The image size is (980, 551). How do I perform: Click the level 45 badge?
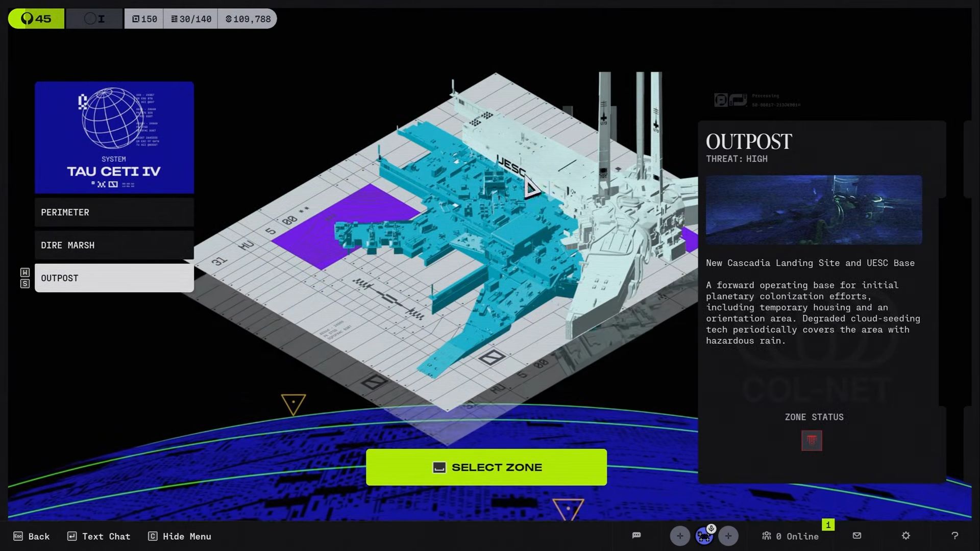36,19
